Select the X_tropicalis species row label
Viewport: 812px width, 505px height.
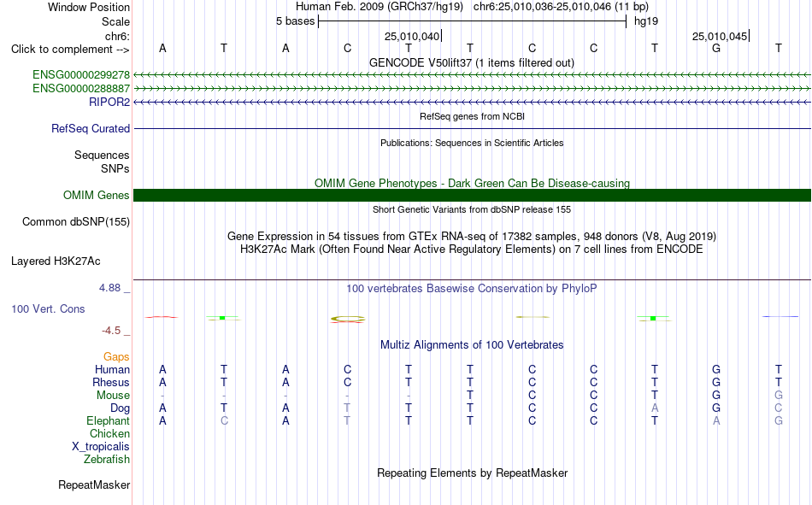point(101,447)
